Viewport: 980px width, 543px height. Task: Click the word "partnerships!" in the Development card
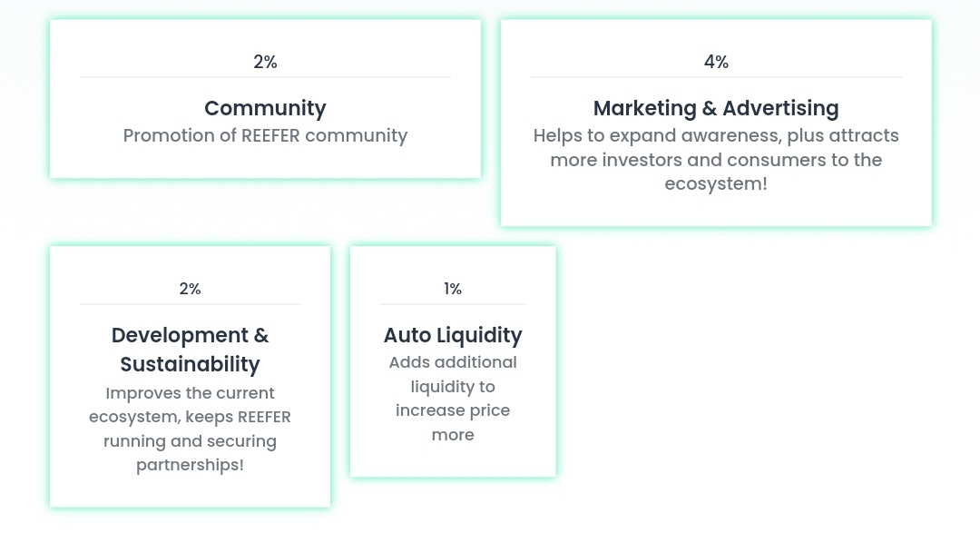point(190,466)
